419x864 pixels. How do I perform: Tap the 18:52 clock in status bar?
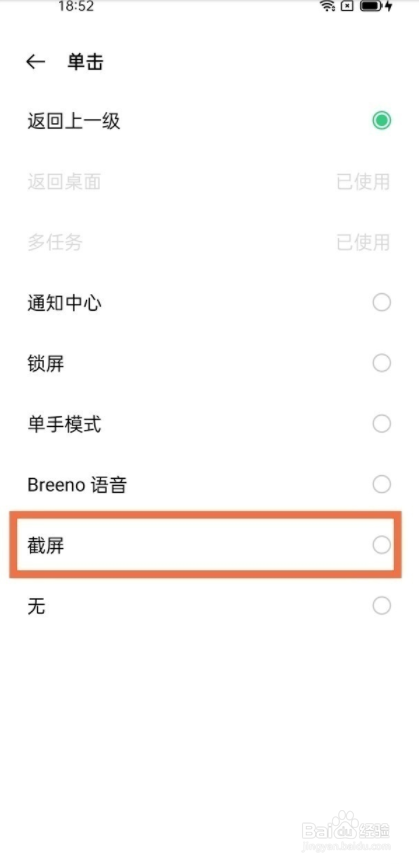coord(76,6)
